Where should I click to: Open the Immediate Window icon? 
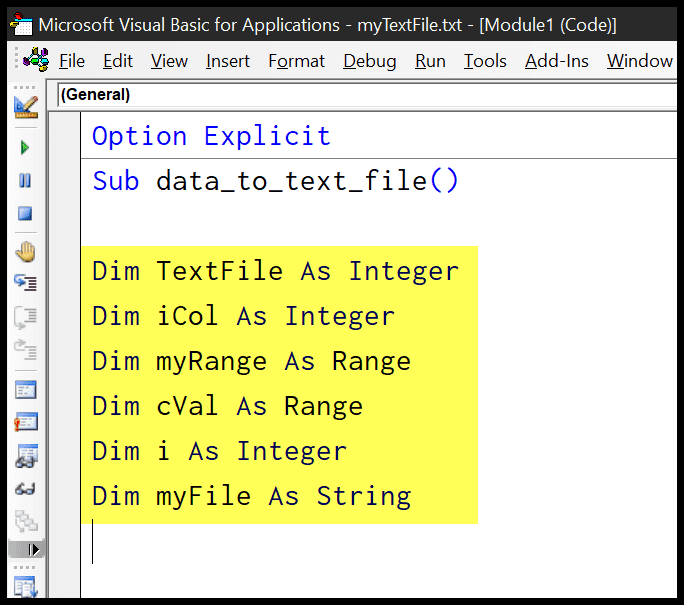click(26, 422)
